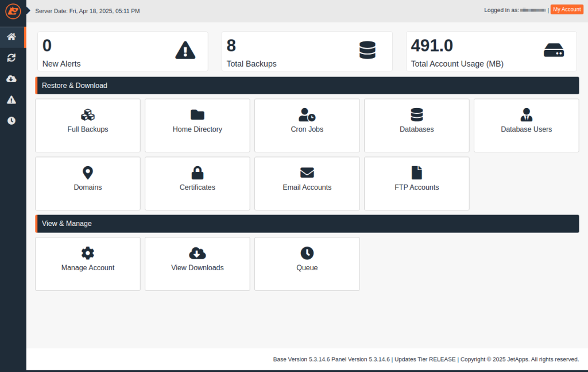Click the Total Backups database icon

(x=367, y=50)
